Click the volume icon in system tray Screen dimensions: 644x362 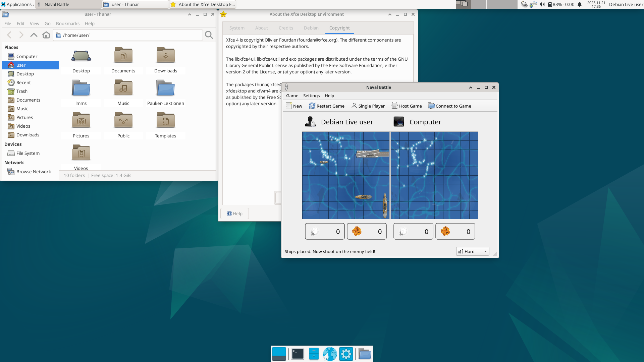point(542,4)
